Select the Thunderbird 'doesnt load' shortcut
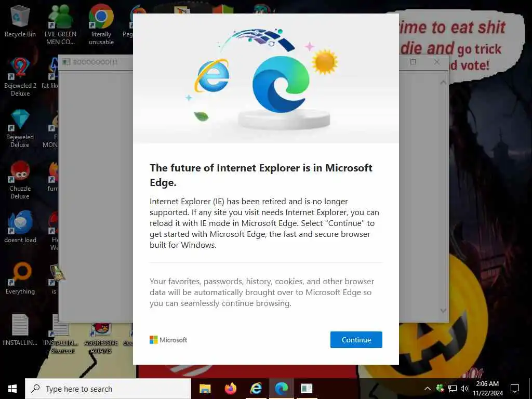 pyautogui.click(x=20, y=228)
